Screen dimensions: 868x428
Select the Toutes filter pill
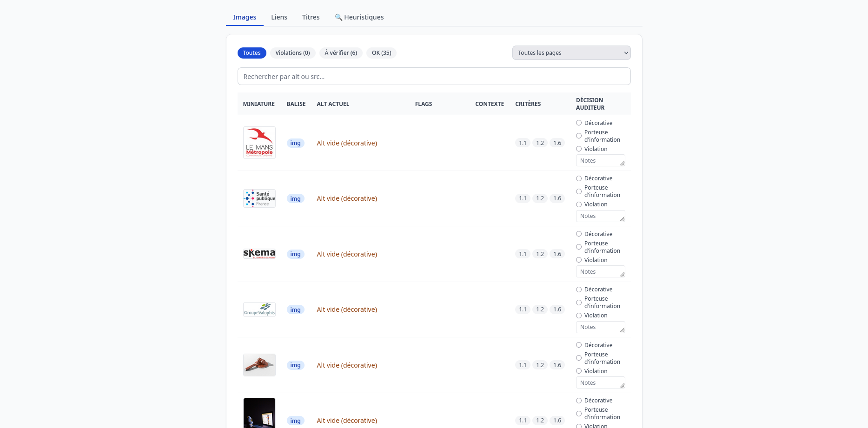252,53
